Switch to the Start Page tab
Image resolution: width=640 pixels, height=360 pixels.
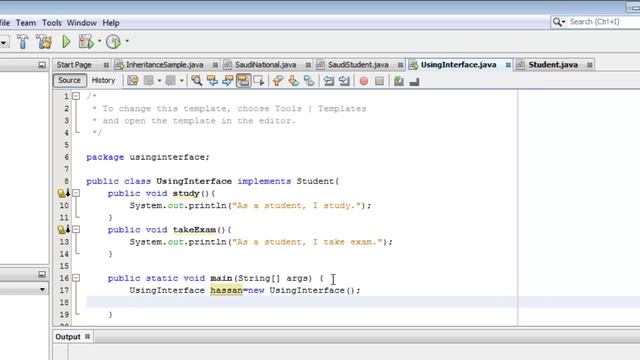click(74, 65)
